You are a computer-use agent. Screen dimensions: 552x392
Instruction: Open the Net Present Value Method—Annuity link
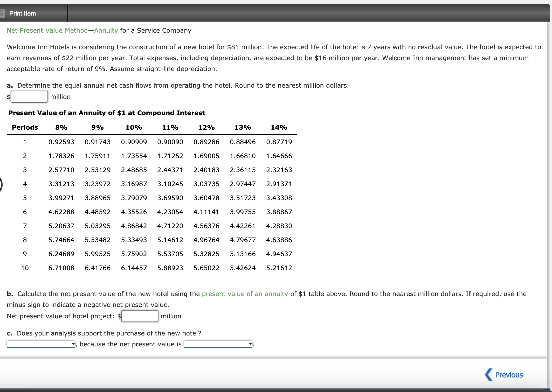tap(62, 30)
